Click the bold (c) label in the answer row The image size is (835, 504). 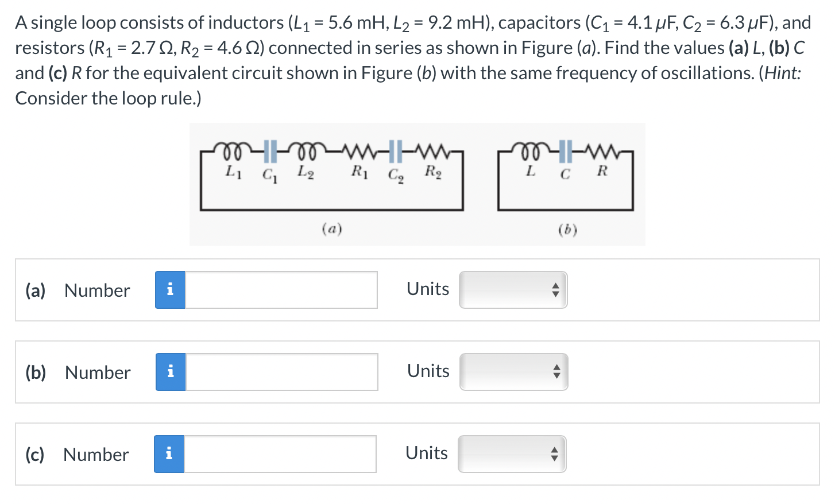coord(36,455)
